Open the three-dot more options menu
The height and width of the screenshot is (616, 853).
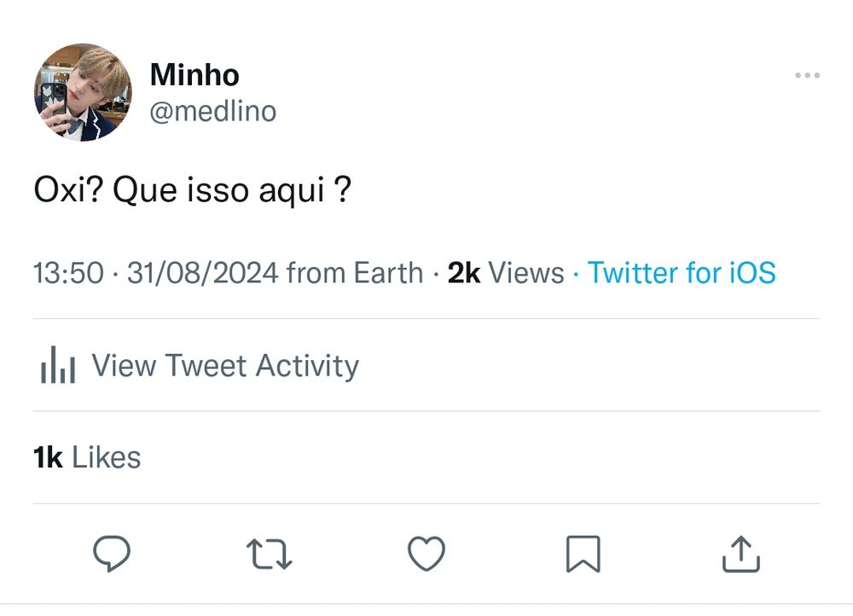pyautogui.click(x=807, y=76)
